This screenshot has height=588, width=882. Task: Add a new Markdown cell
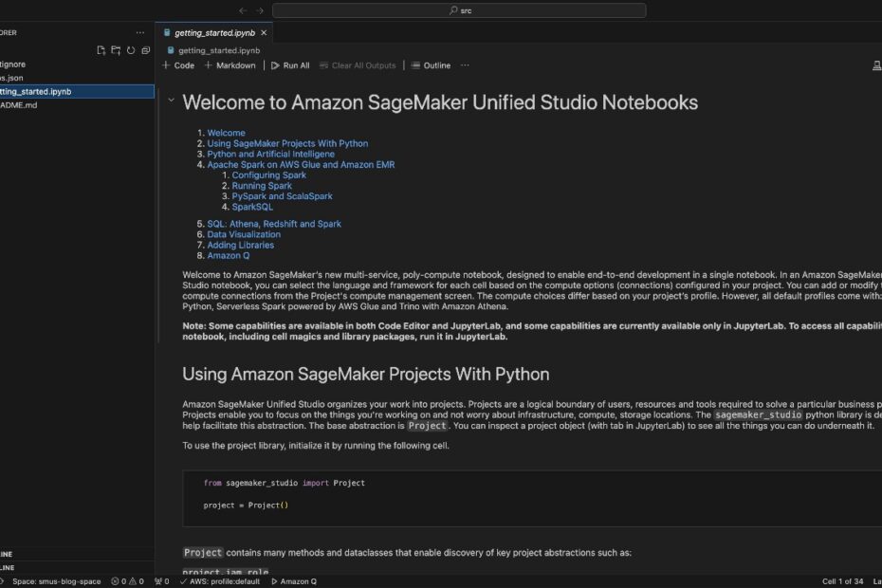click(x=230, y=65)
